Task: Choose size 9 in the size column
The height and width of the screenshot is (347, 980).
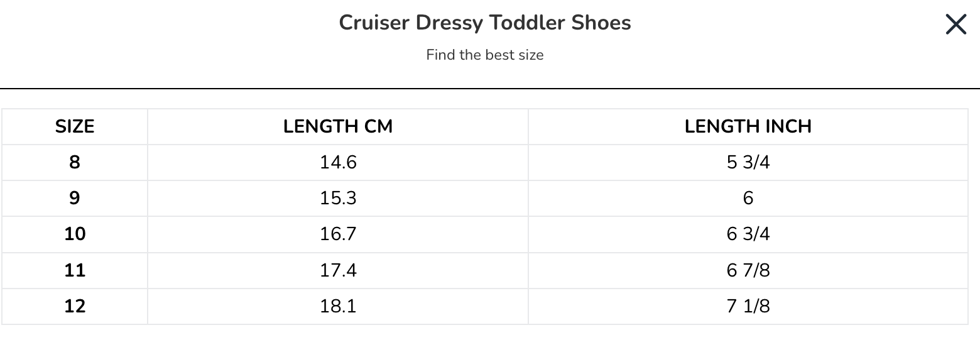Action: 75,198
